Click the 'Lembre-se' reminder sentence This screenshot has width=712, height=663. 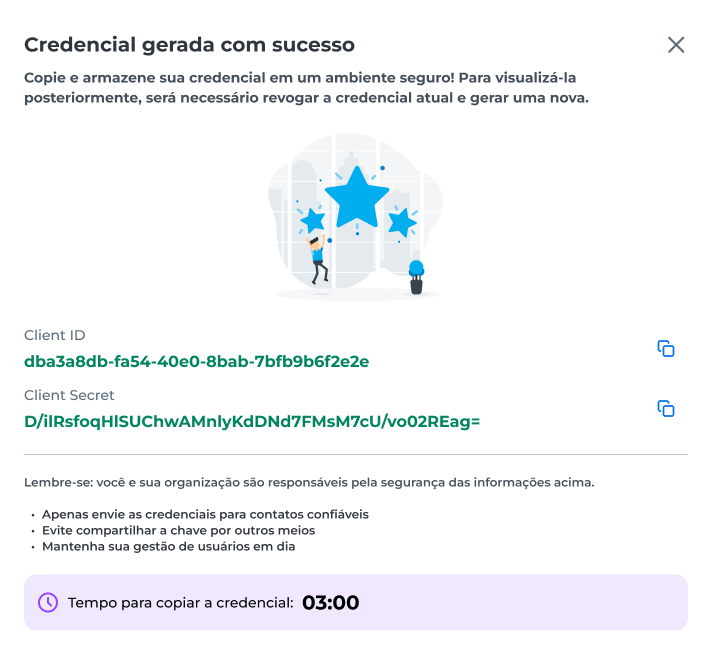309,482
